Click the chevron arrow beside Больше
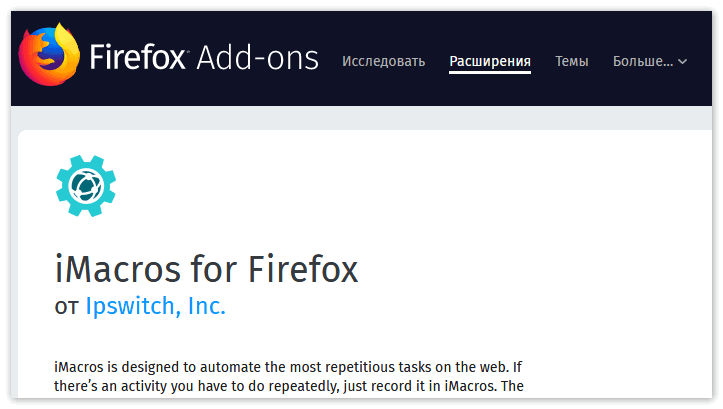This screenshot has height=409, width=723. 683,62
